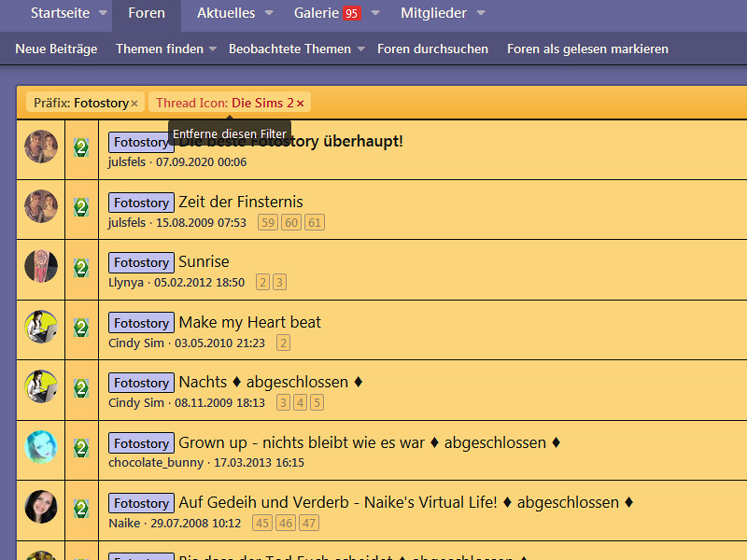Click Fotostory prefix on Zeit der Finsternis
The image size is (747, 560).
[x=142, y=203]
